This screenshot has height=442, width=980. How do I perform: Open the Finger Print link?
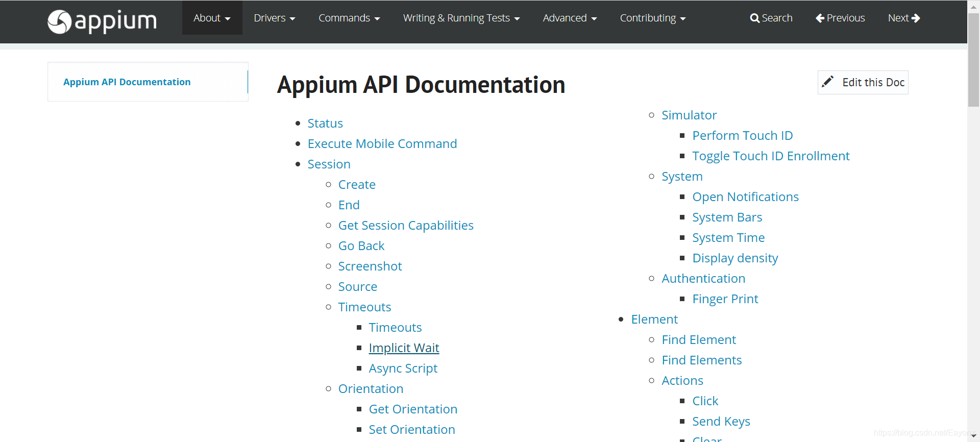(x=725, y=299)
